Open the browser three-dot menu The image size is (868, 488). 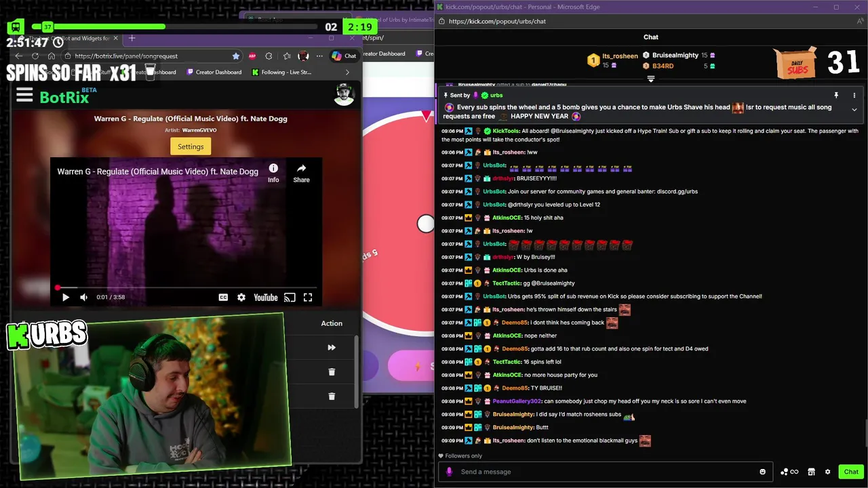(319, 56)
